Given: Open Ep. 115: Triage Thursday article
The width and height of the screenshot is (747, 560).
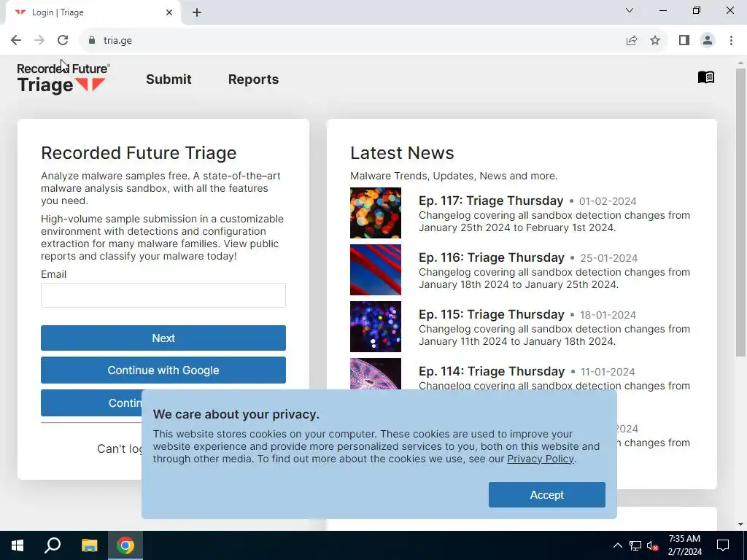Looking at the screenshot, I should [x=491, y=314].
